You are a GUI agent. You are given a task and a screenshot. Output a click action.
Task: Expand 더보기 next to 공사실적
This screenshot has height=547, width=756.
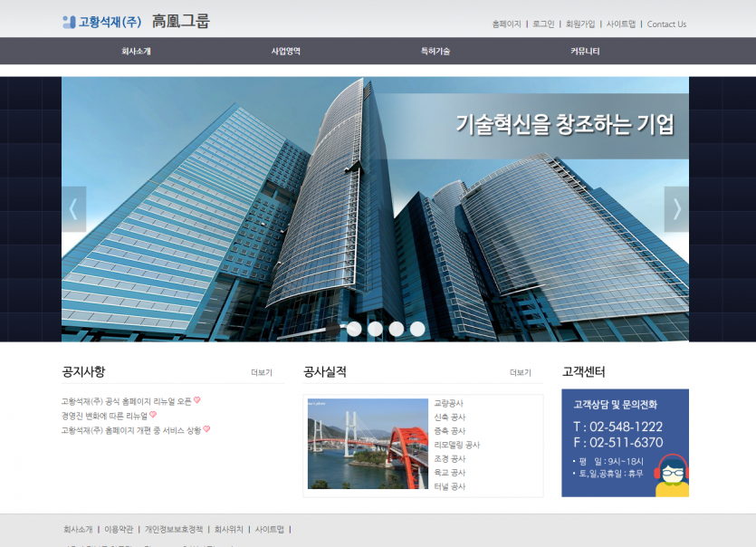(520, 372)
